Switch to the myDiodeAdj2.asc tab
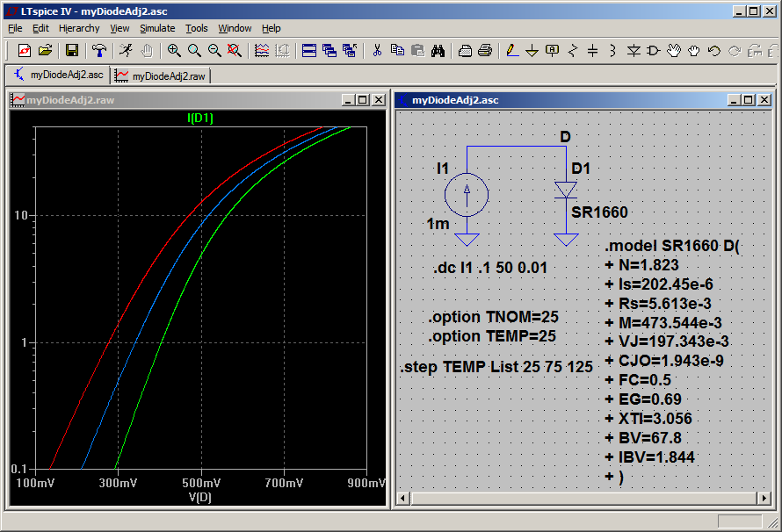 point(58,75)
